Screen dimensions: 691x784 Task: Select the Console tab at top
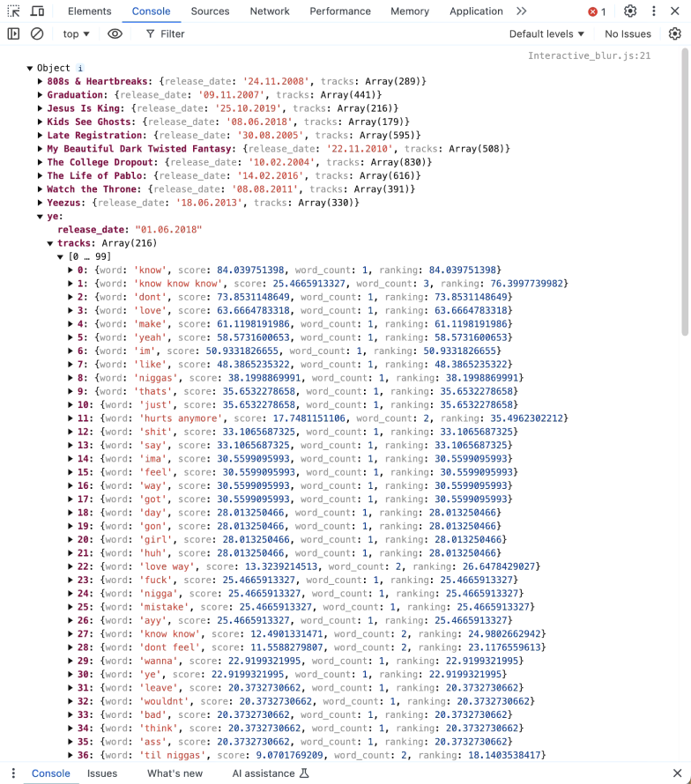coord(151,11)
